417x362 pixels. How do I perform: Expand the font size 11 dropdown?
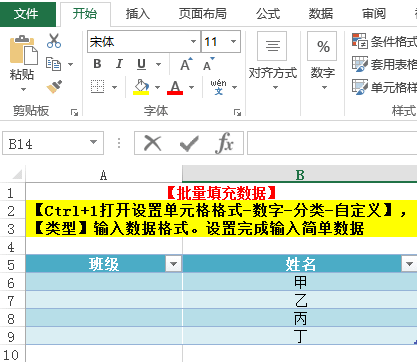point(233,42)
